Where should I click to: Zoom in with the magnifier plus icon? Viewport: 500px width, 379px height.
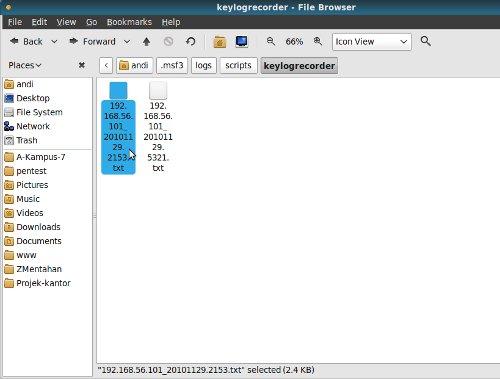click(318, 41)
